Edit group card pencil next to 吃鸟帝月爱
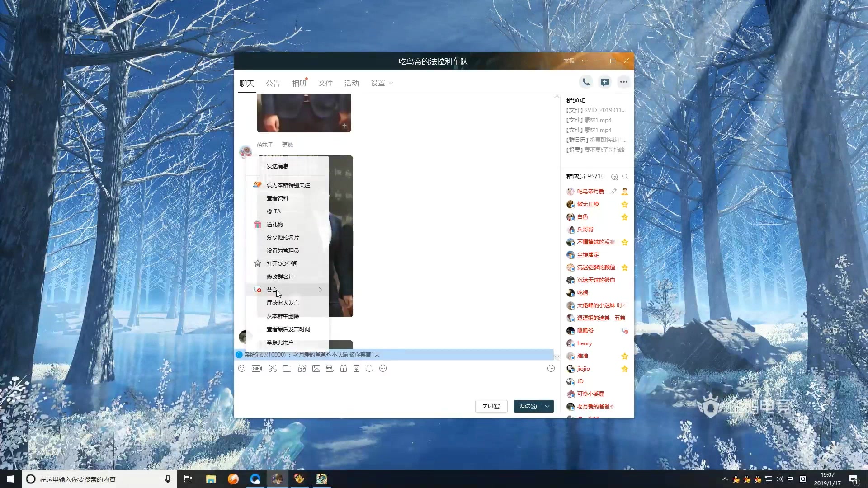 pyautogui.click(x=613, y=192)
